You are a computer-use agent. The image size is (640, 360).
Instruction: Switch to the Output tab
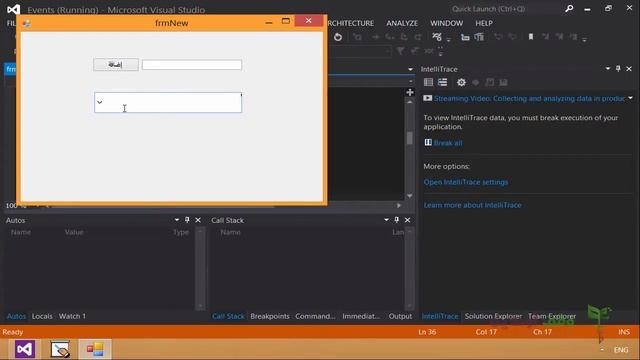400,316
